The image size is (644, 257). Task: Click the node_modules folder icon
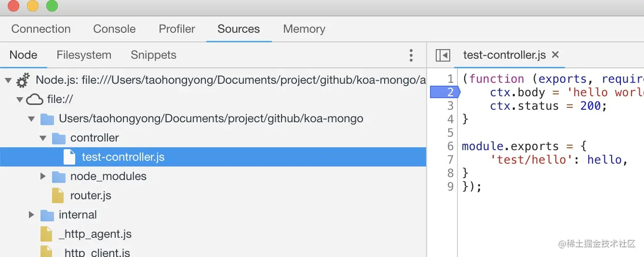click(59, 177)
